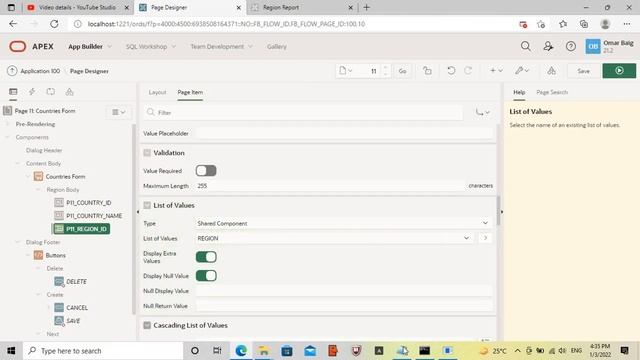Open the Help question mark menu
Image resolution: width=640 pixels, height=360 pixels.
point(571,47)
